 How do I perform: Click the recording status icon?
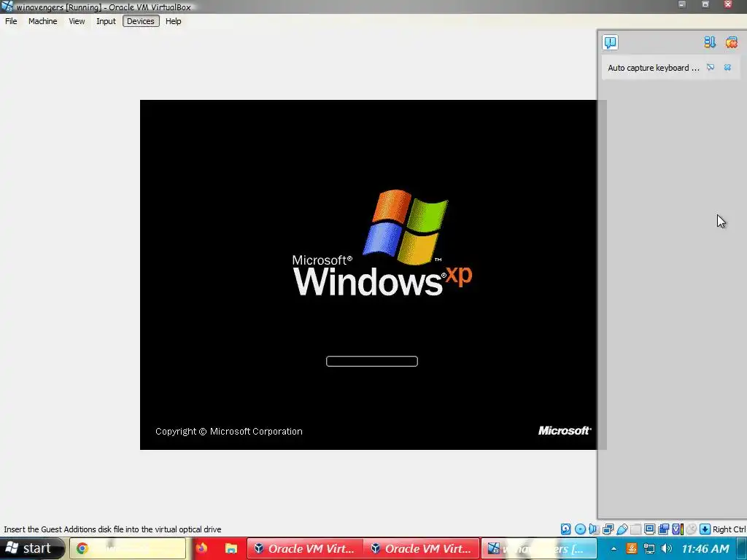[663, 529]
